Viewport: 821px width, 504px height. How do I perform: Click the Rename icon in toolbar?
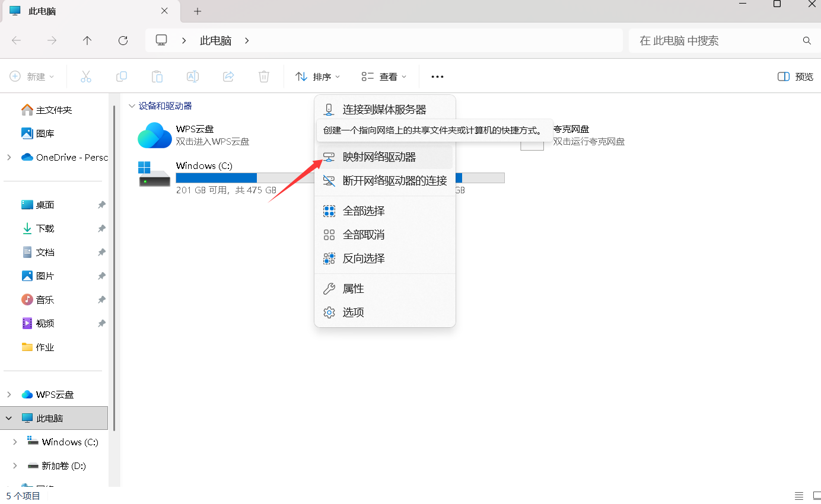click(x=193, y=76)
